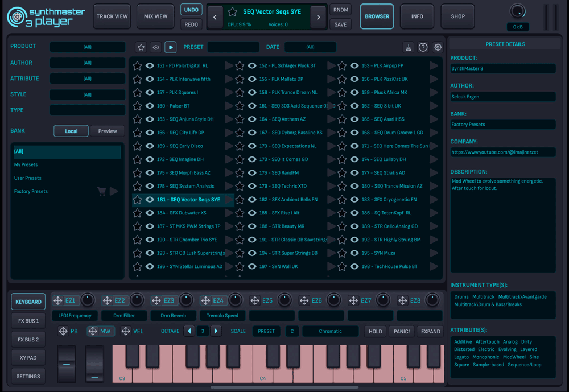Switch to MIX VIEW
This screenshot has width=569, height=392.
pyautogui.click(x=155, y=16)
